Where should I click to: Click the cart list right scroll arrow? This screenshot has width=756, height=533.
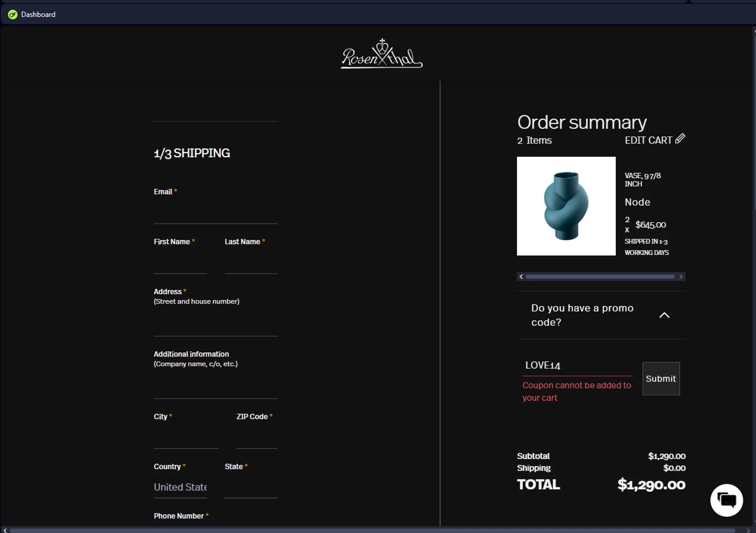(x=681, y=277)
